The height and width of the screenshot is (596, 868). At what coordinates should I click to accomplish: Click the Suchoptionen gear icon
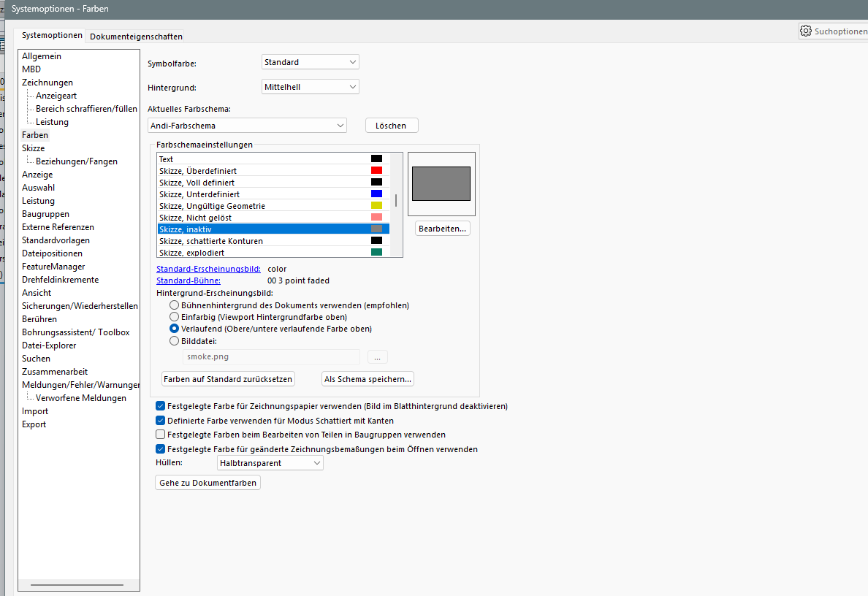pos(805,31)
